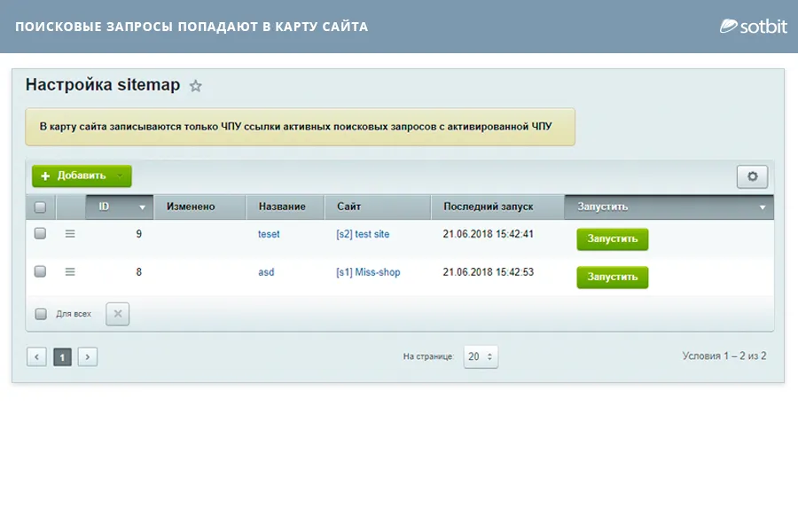
Task: Click the delete X button beside Для всех
Action: click(118, 314)
